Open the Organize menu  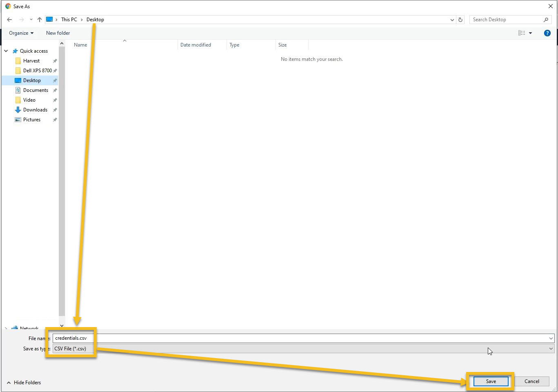tap(21, 33)
